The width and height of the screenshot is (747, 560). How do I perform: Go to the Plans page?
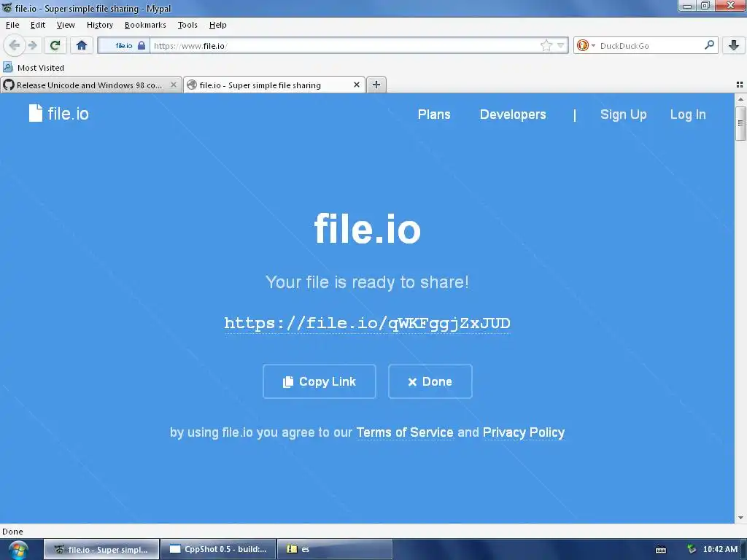(x=434, y=114)
